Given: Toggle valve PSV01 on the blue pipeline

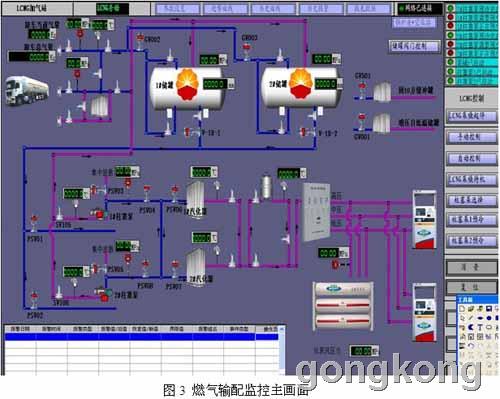Looking at the screenshot, I should 34,223.
